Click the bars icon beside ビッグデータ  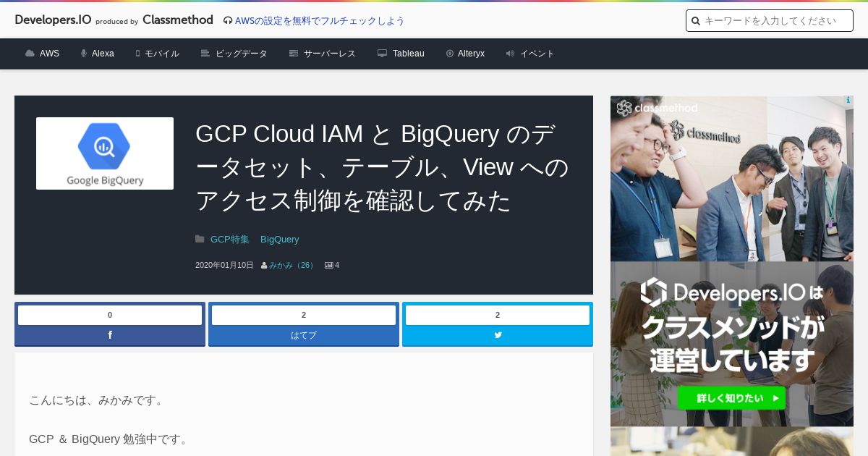(205, 54)
